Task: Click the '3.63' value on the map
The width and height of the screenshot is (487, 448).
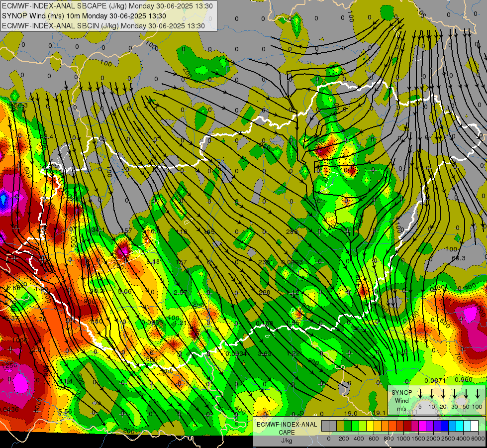Action: click(265, 353)
